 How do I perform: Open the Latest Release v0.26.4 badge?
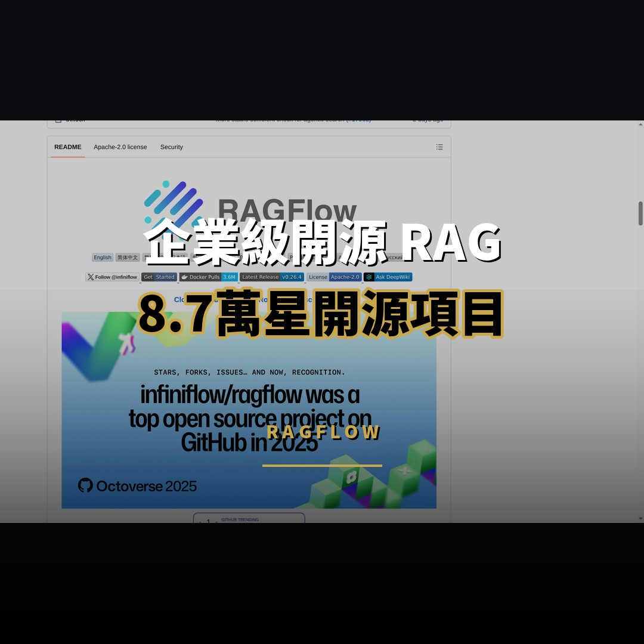click(x=271, y=277)
